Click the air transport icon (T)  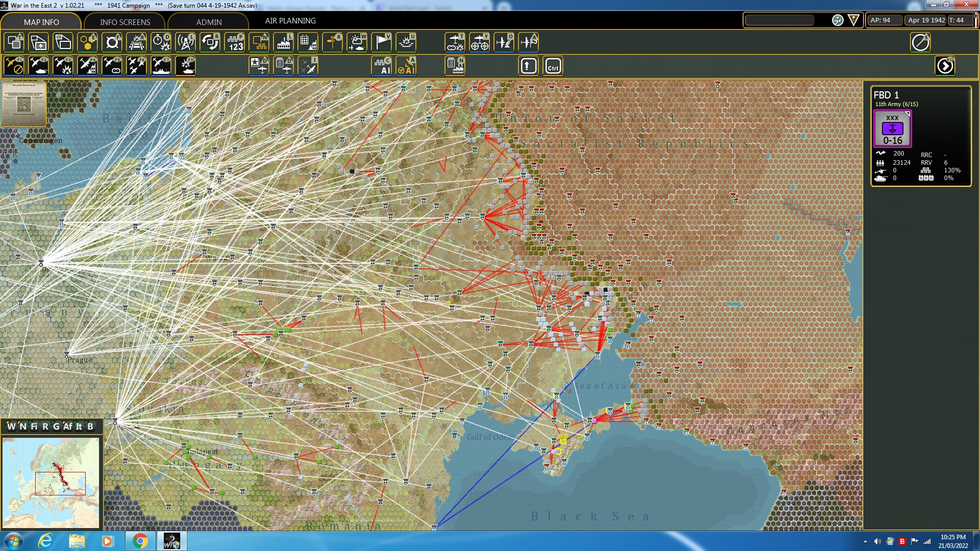point(455,42)
